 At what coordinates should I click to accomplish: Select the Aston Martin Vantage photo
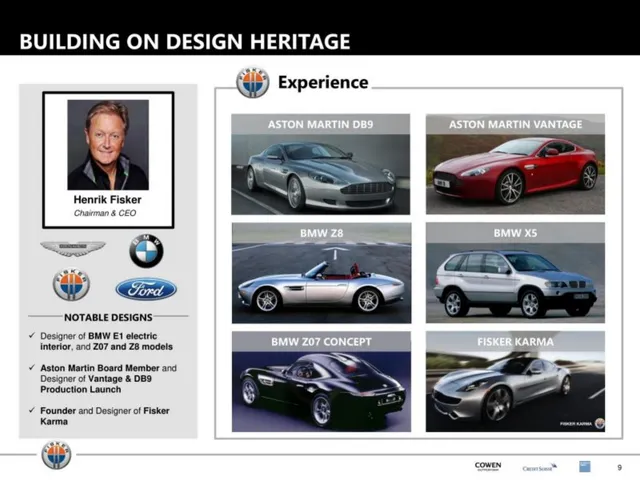(515, 164)
